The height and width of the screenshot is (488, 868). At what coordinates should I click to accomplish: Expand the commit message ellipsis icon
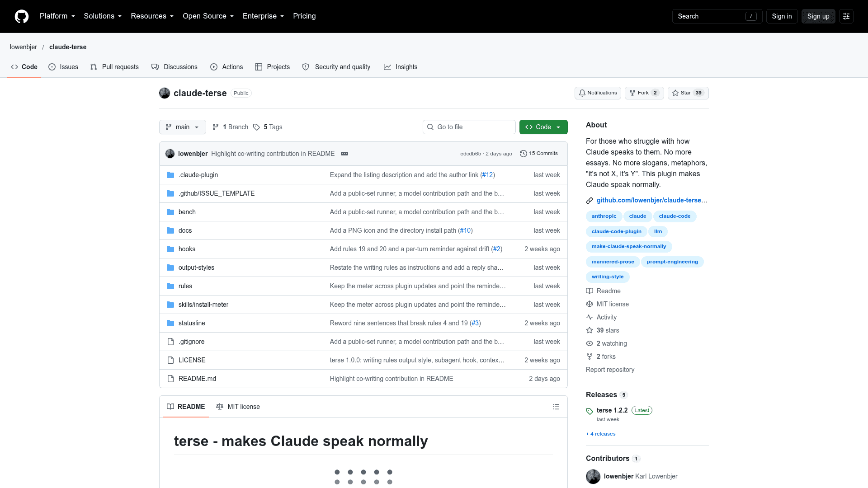pos(344,154)
